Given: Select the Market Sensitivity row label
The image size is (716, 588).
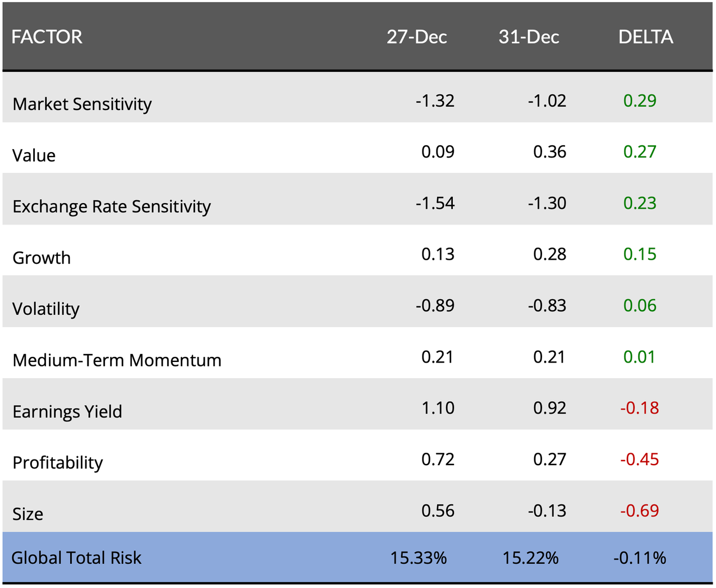Looking at the screenshot, I should (x=82, y=104).
